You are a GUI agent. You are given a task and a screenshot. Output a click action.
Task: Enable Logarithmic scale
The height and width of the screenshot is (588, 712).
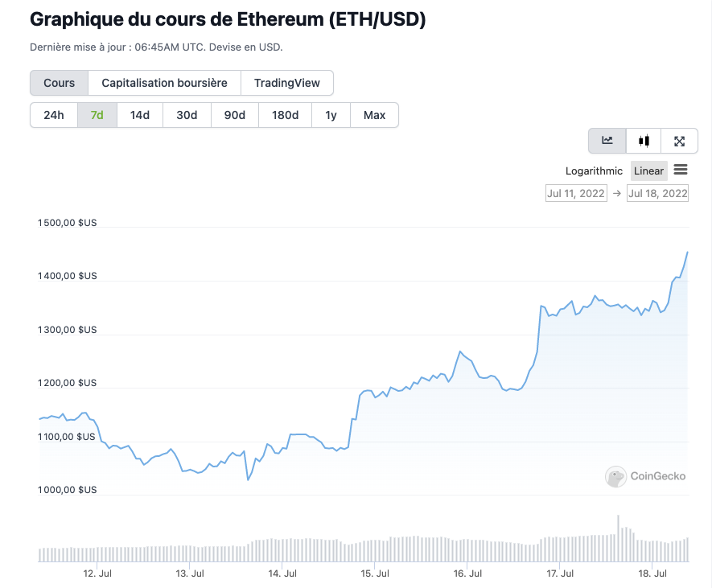(x=594, y=171)
